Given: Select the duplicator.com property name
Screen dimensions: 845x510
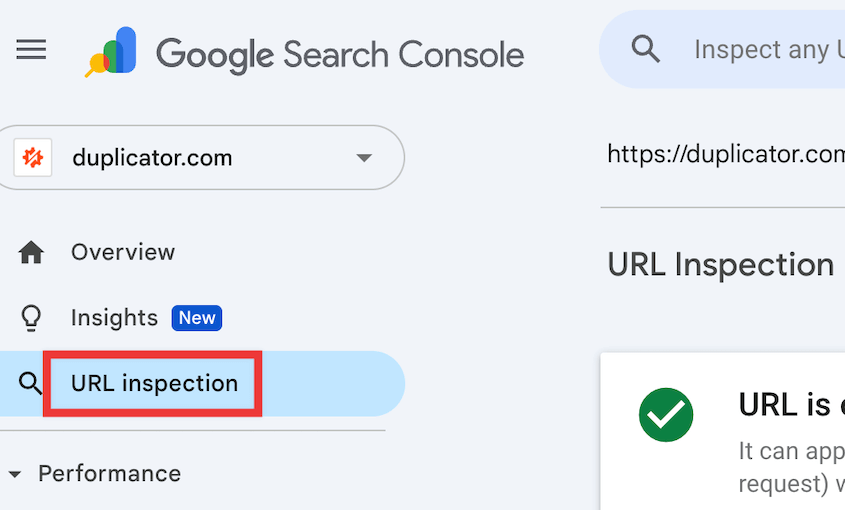Looking at the screenshot, I should point(152,158).
